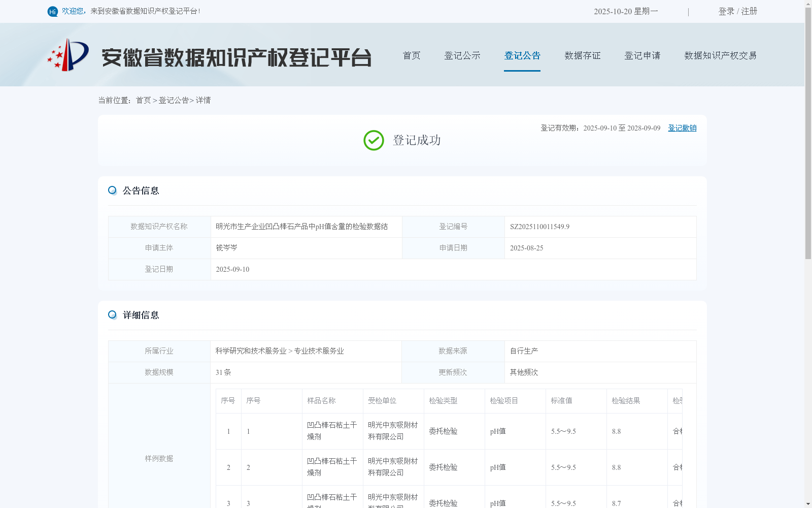Click row 1 result value 8.8
Screen dimensions: 812x508
pyautogui.click(x=616, y=431)
